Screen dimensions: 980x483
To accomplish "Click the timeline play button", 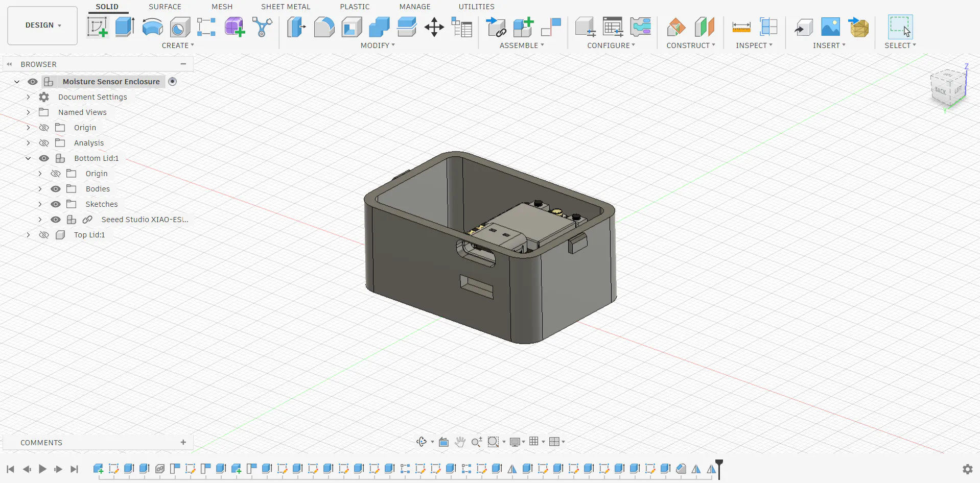I will point(42,469).
